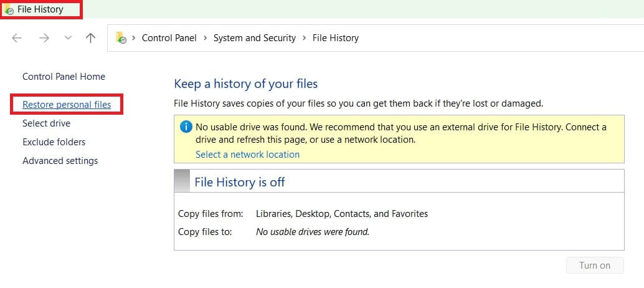
Task: Open Control Panel Home
Action: pos(64,77)
